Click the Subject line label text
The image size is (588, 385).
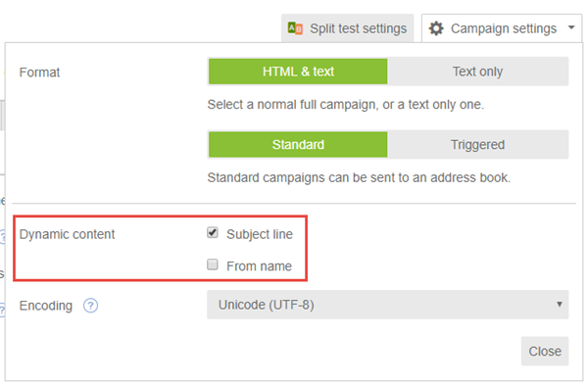point(260,234)
